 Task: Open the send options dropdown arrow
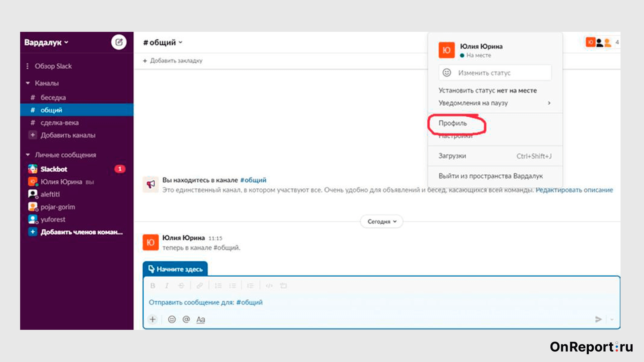click(x=612, y=320)
